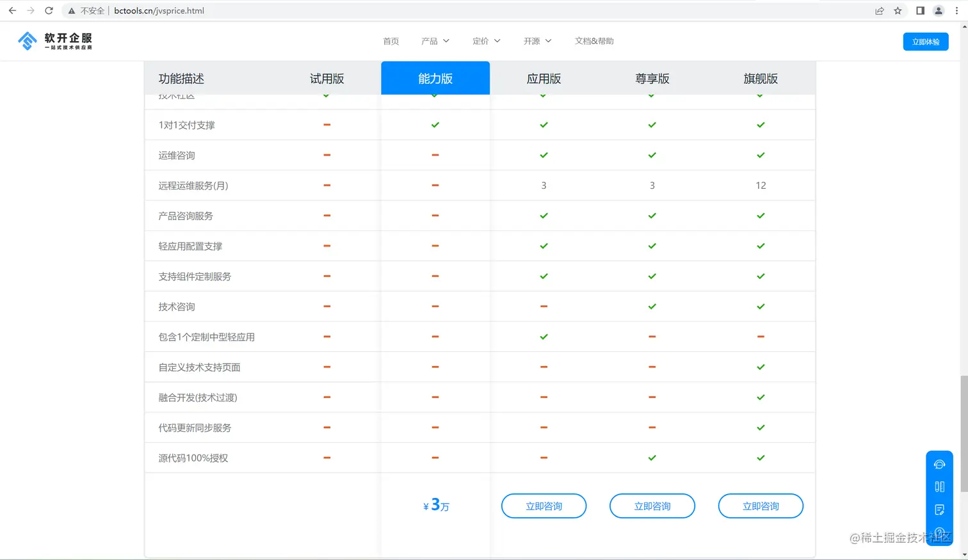
Task: Open the browser three-dot menu
Action: click(957, 11)
